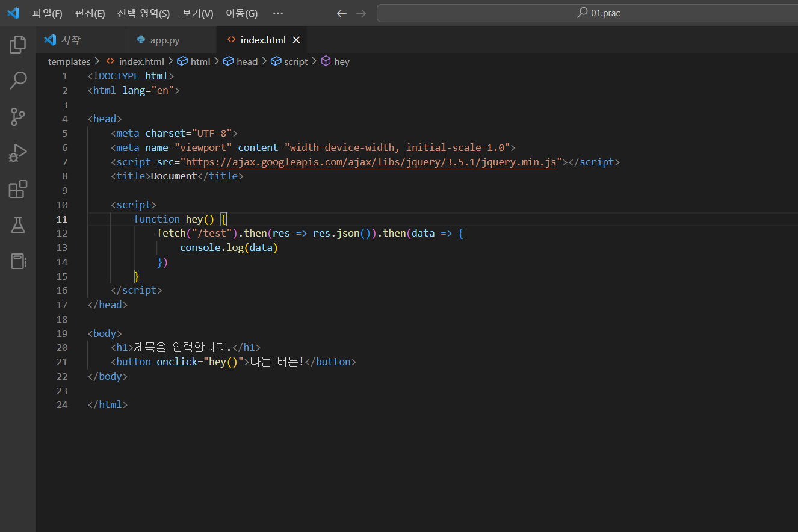Image resolution: width=798 pixels, height=532 pixels.
Task: Open the Testing flask view
Action: point(18,225)
